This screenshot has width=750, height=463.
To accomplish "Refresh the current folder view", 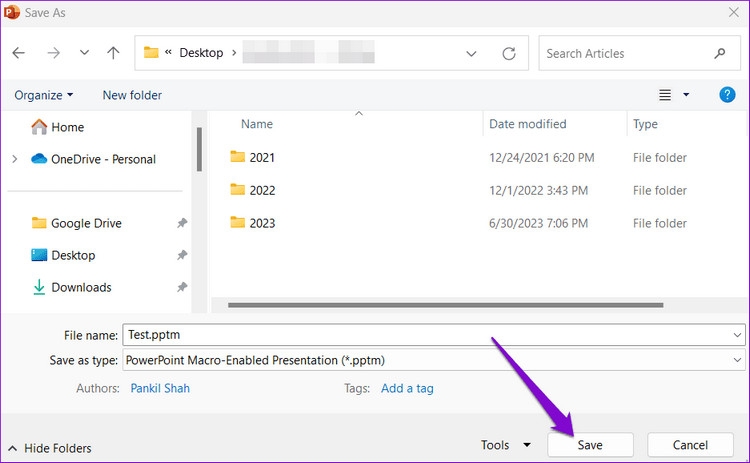I will 509,54.
